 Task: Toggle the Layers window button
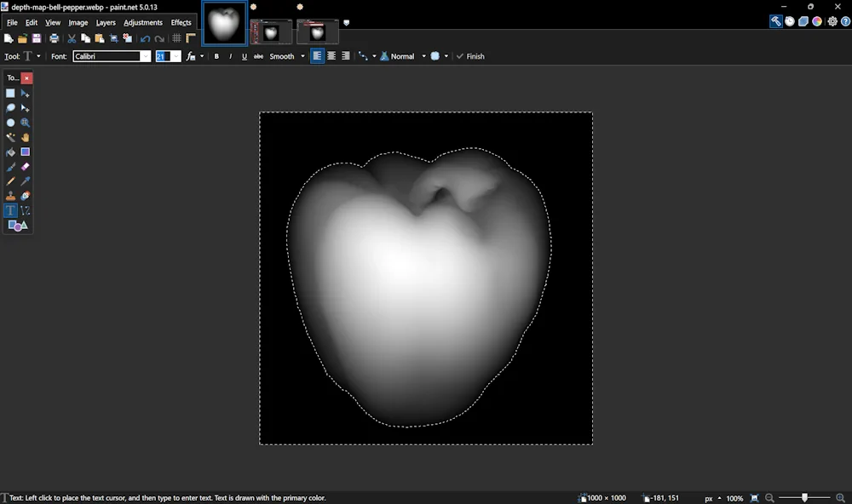pos(803,22)
